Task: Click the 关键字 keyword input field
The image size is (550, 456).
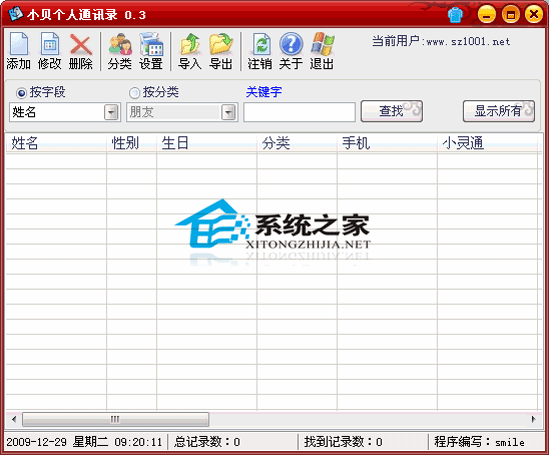Action: pyautogui.click(x=299, y=112)
